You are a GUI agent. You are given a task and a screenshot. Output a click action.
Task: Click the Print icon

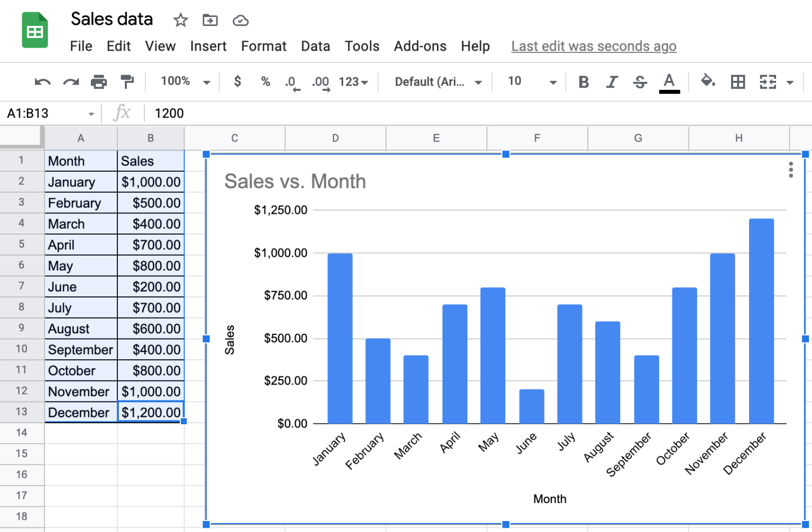coord(99,82)
